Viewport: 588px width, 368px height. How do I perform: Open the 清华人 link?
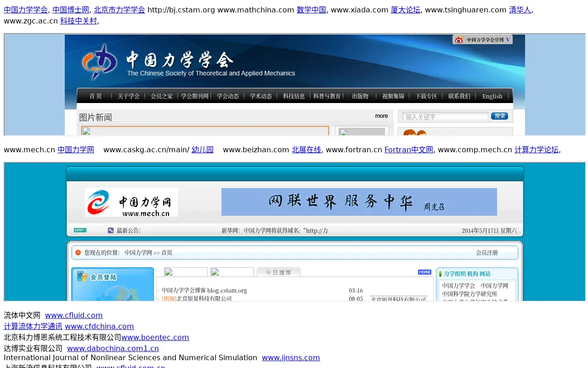pyautogui.click(x=520, y=10)
